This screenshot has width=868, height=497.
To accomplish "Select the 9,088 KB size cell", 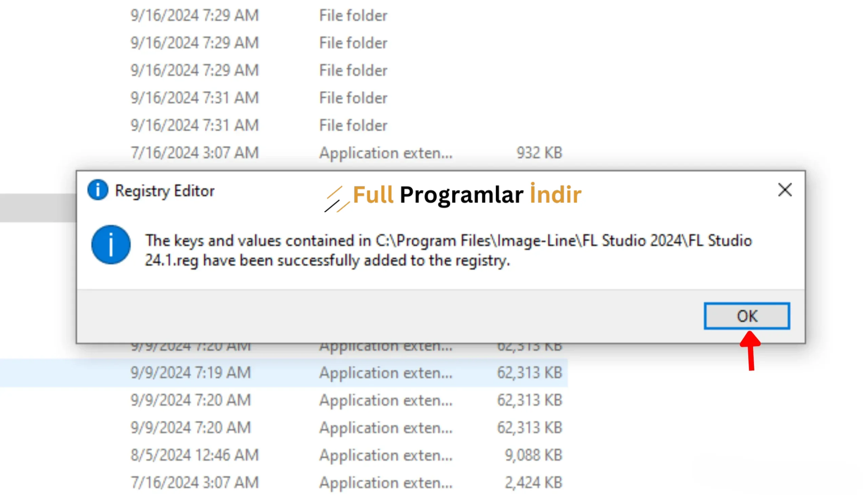I will [533, 455].
